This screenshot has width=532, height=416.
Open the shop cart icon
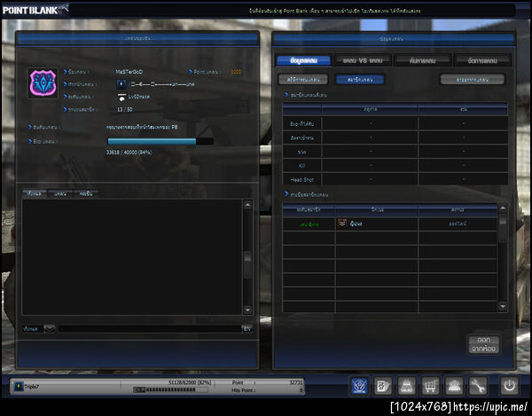tap(430, 386)
